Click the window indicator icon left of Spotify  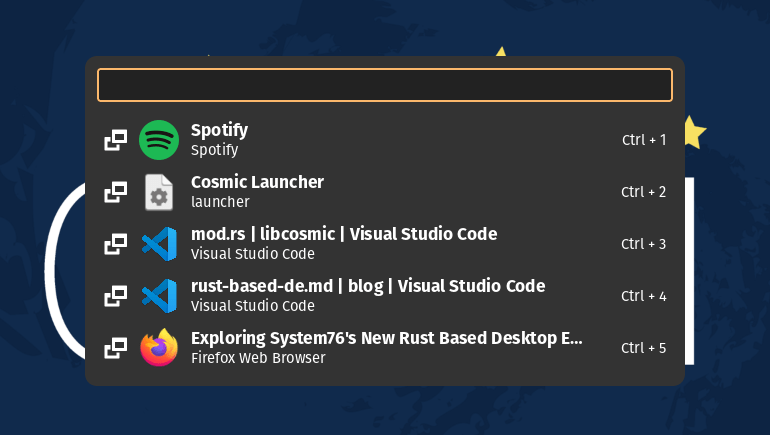tap(116, 140)
